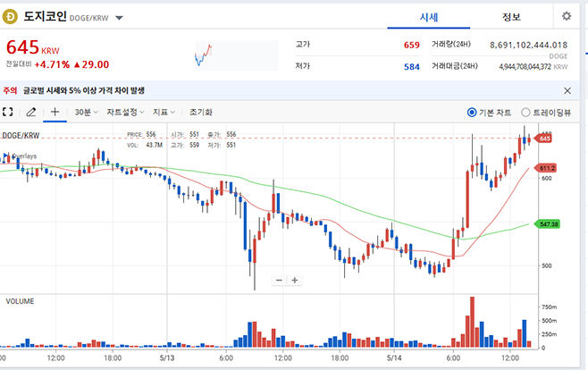Image resolution: width=588 pixels, height=370 pixels.
Task: Expand the Overlays section arrow
Action: point(5,156)
